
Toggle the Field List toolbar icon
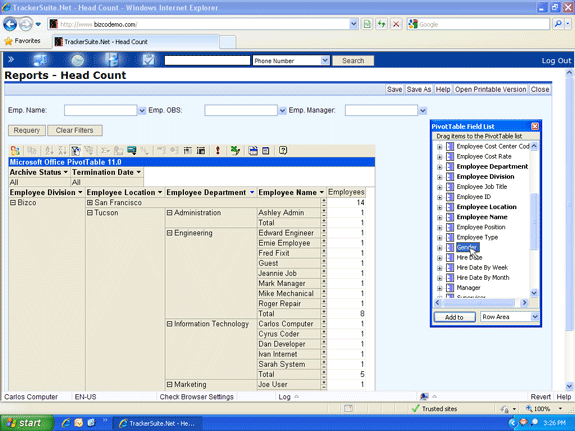click(x=266, y=150)
